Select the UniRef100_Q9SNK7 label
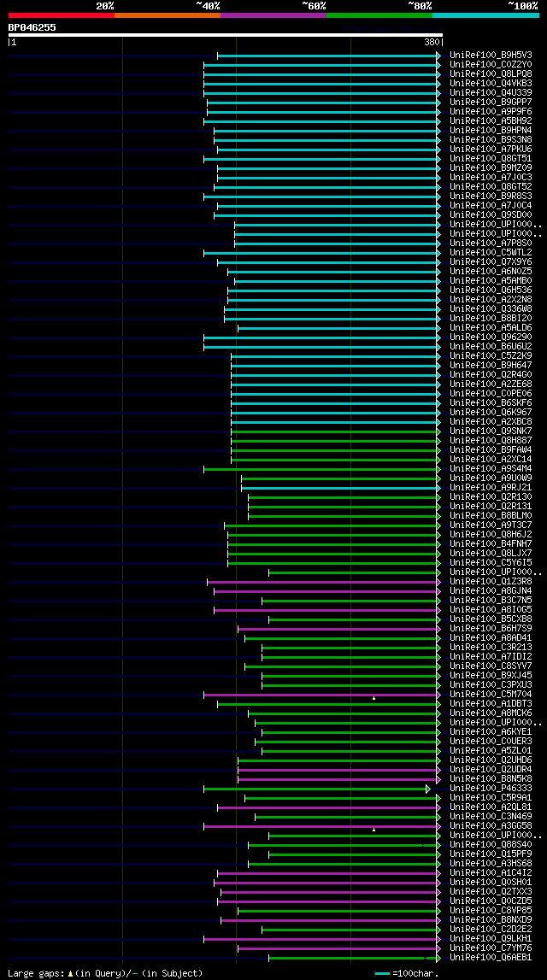547x980 pixels. 491,431
